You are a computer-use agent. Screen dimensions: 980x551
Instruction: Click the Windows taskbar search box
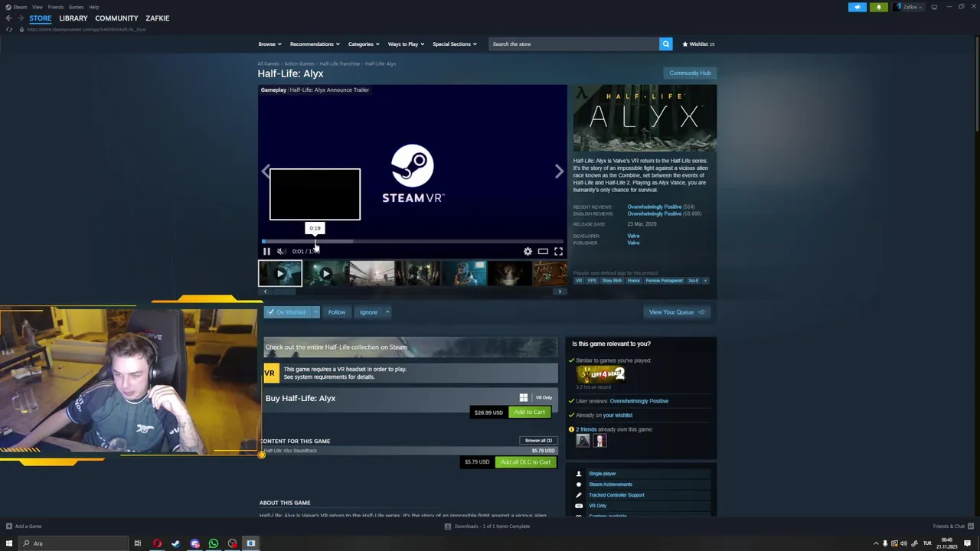pos(73,543)
